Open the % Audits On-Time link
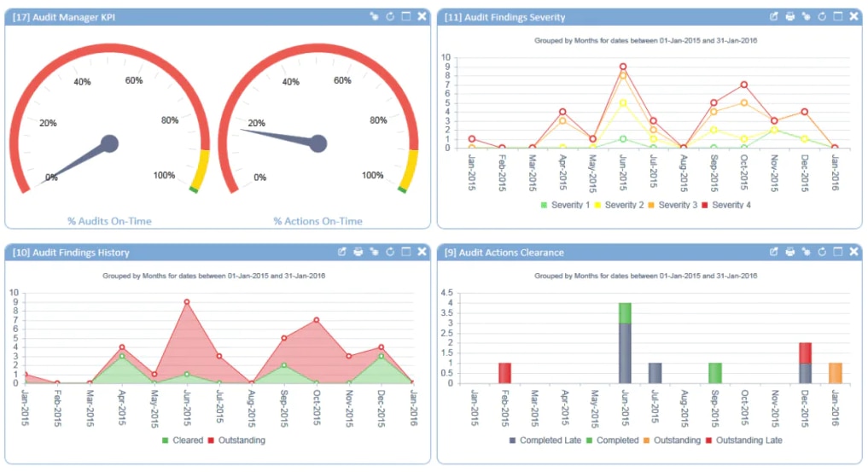 (109, 221)
